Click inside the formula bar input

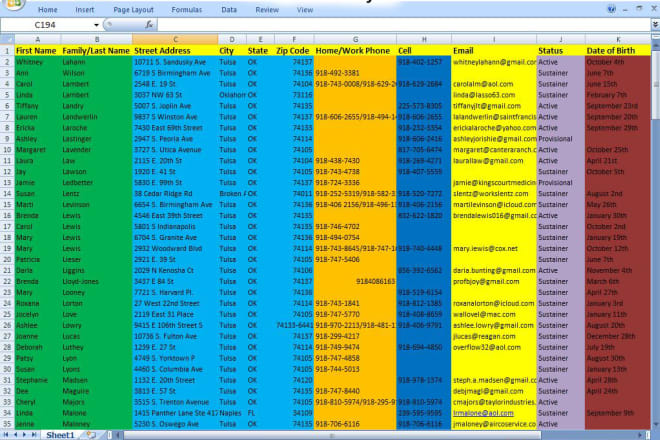coord(404,25)
